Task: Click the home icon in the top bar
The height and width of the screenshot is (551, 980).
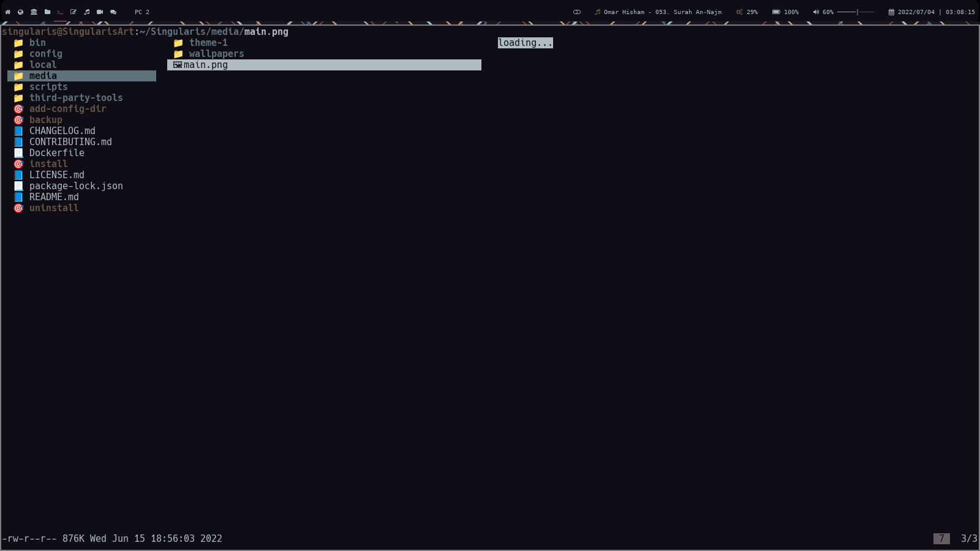Action: [7, 12]
